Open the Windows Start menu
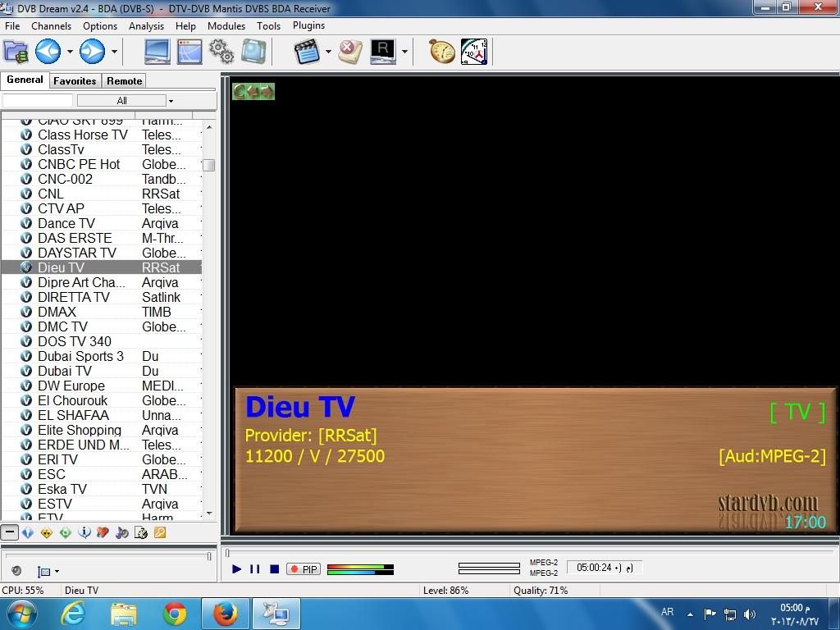This screenshot has width=840, height=630. coord(21,614)
